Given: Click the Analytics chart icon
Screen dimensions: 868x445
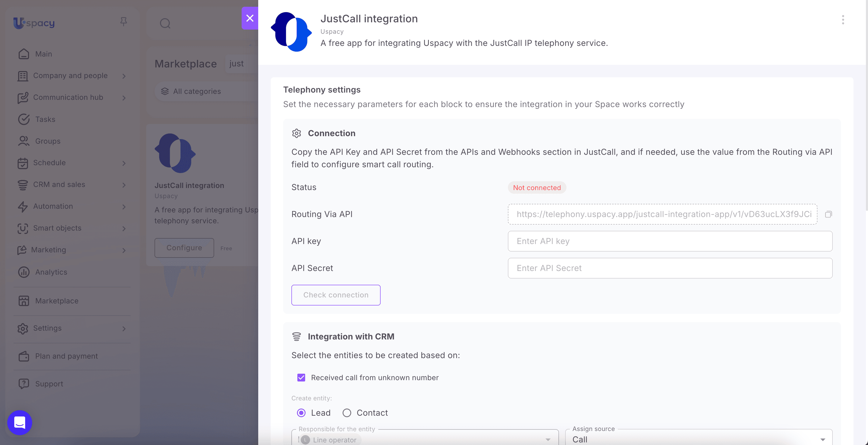Looking at the screenshot, I should pyautogui.click(x=24, y=272).
